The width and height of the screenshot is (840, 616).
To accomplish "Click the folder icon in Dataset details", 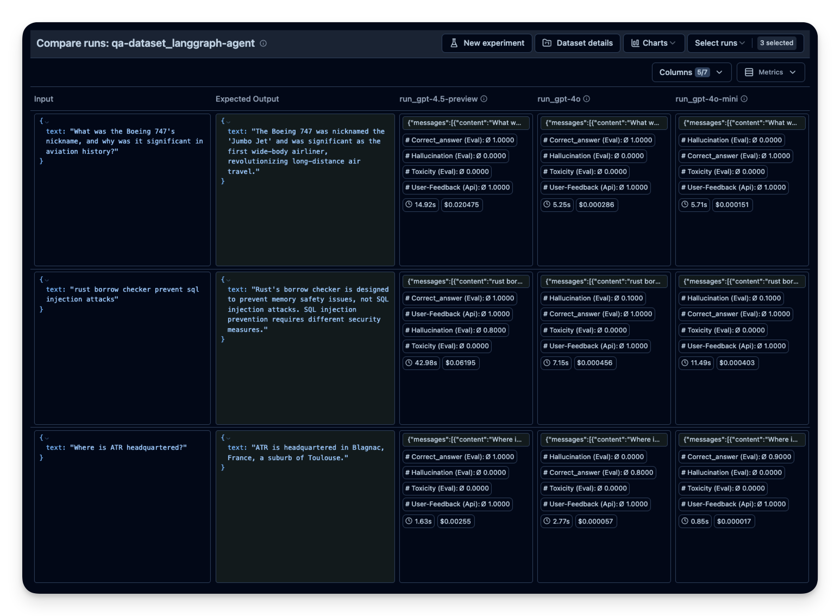I will point(547,43).
